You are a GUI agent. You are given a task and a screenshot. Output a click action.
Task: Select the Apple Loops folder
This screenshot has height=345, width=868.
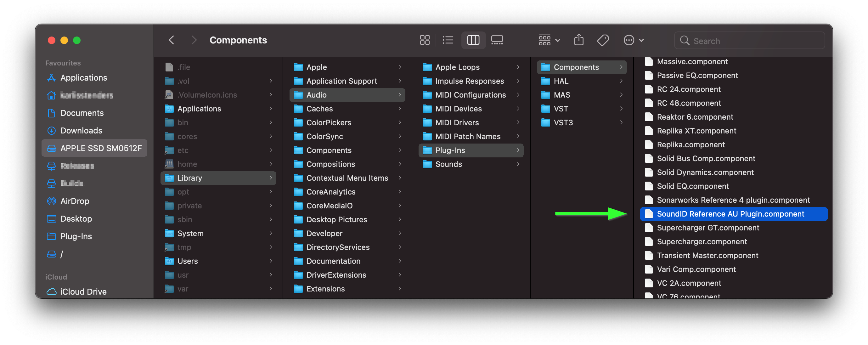(x=471, y=67)
